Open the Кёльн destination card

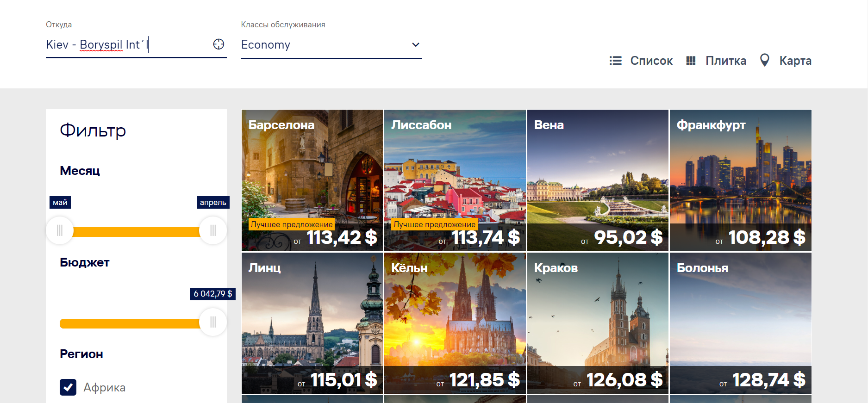click(455, 323)
